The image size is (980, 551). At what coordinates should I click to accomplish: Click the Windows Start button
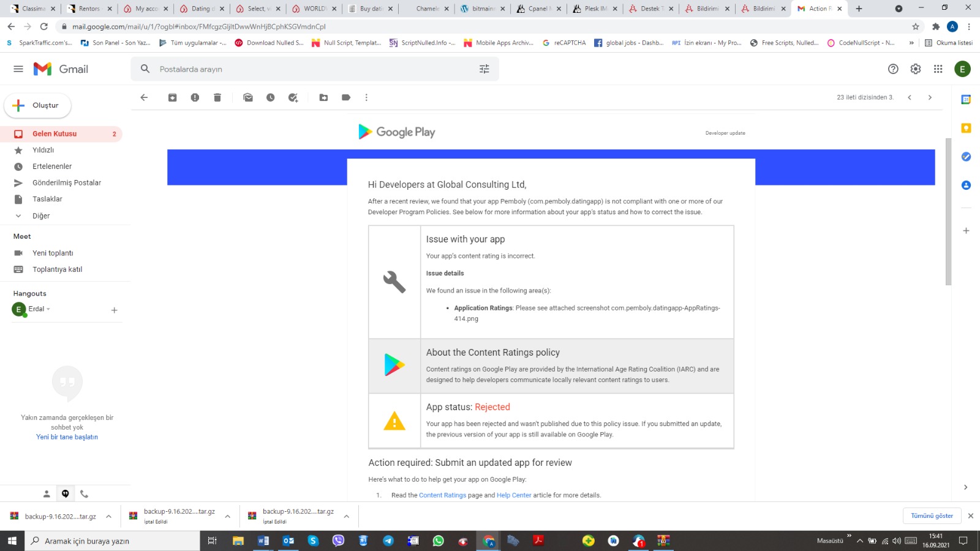[x=12, y=541]
